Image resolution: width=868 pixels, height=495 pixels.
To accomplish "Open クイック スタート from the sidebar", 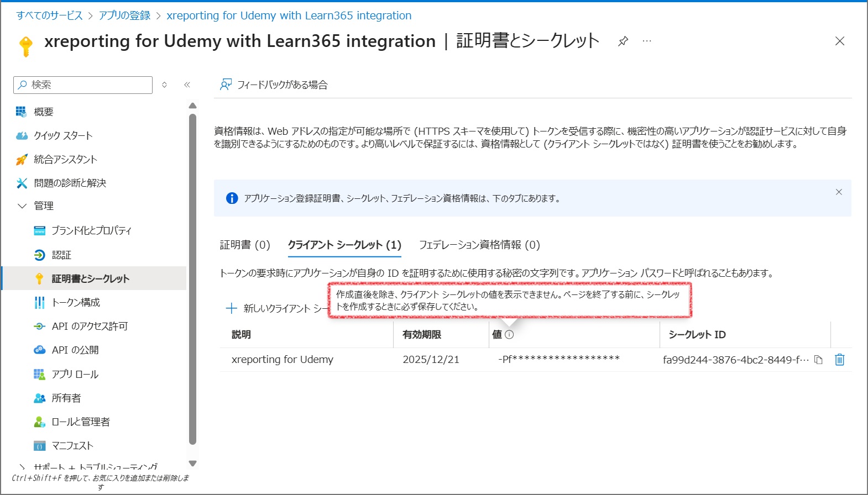I will [62, 135].
